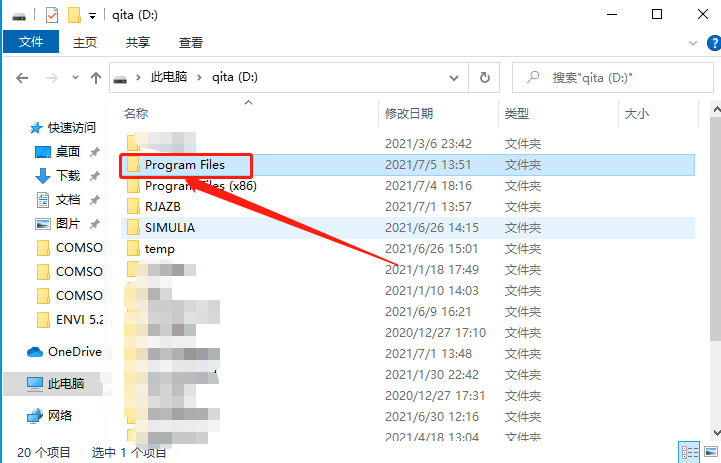Click the OneDrive cloud icon
The width and height of the screenshot is (721, 463).
pyautogui.click(x=34, y=352)
